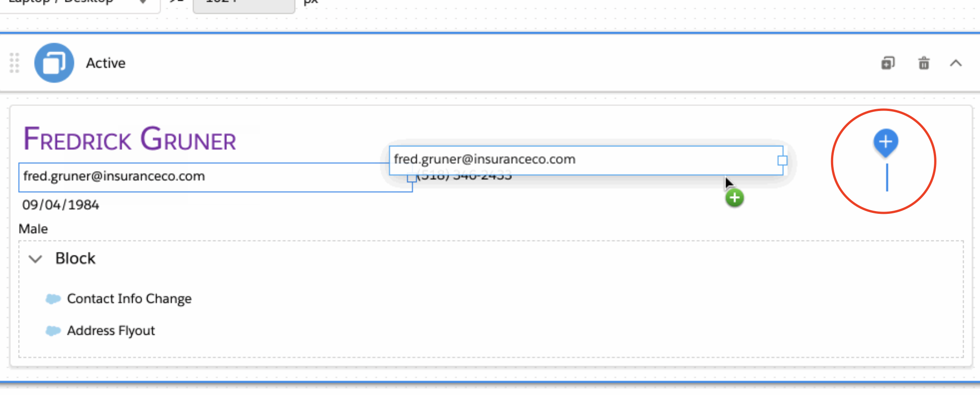This screenshot has height=395, width=980.
Task: Collapse the Block section chevron
Action: tap(35, 259)
